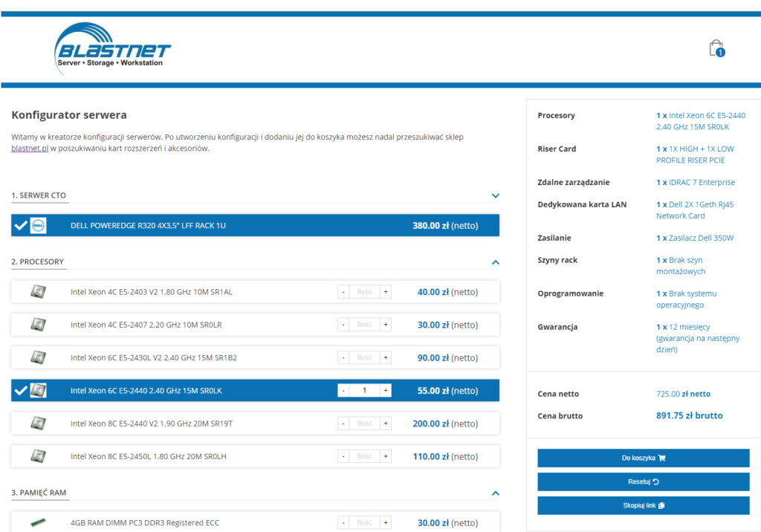
Task: Open summary link 12 miesięcy gwarancja
Action: click(x=698, y=338)
